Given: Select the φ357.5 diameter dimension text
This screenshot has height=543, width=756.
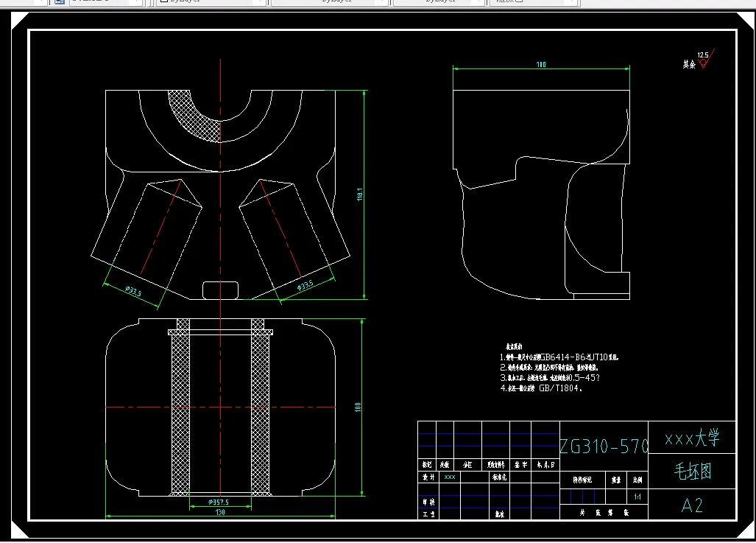Looking at the screenshot, I should click(219, 502).
